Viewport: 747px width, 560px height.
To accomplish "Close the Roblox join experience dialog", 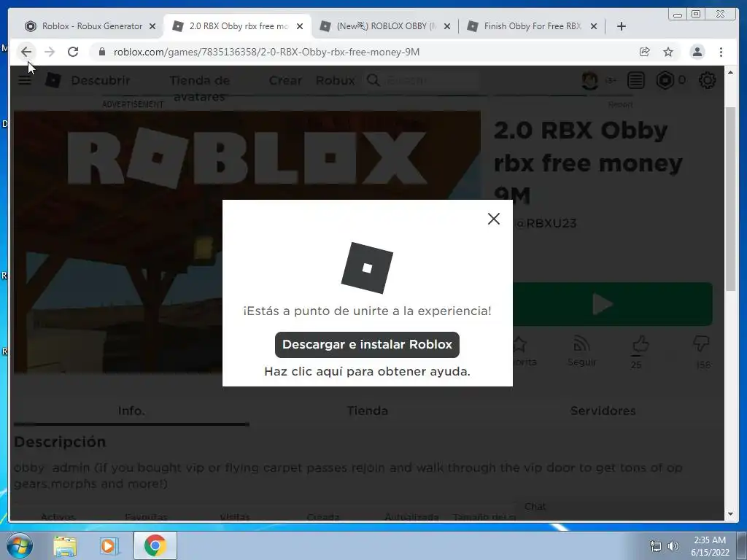I will (494, 219).
